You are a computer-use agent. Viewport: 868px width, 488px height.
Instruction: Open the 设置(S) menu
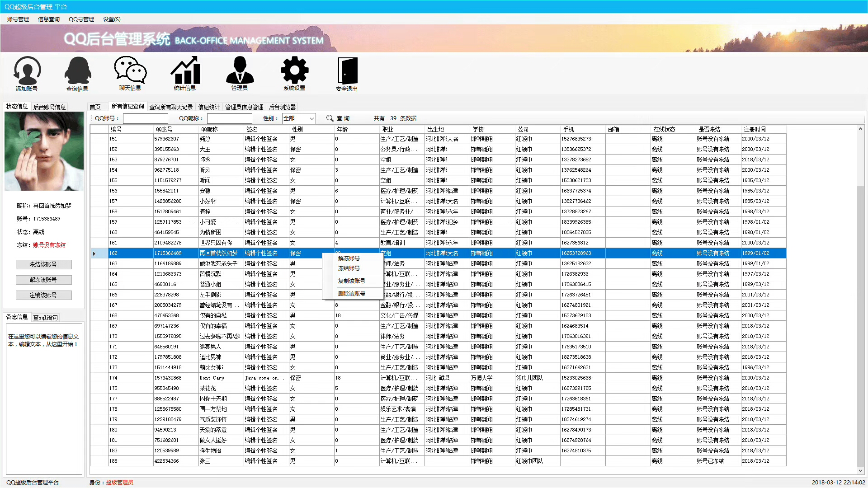point(112,19)
